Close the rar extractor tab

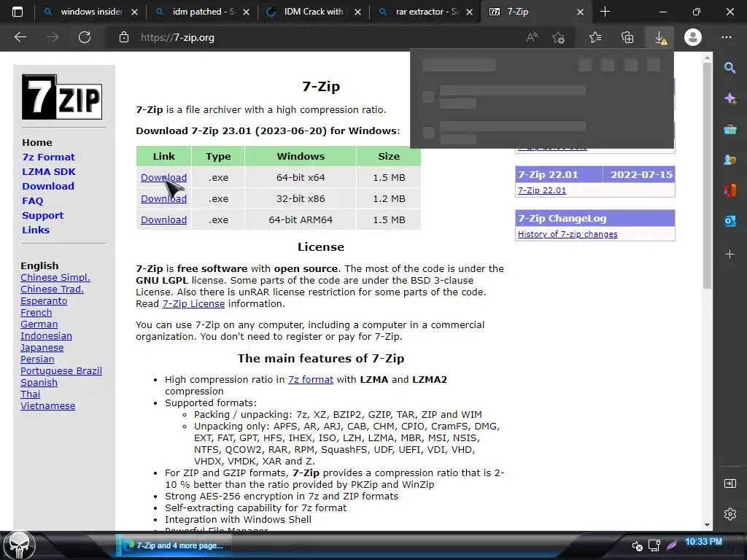tap(469, 12)
